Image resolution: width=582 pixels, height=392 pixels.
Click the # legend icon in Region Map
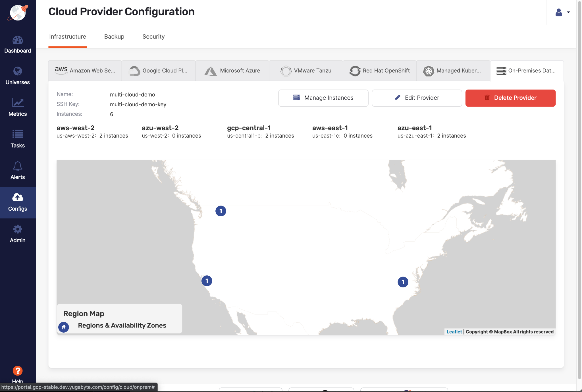tap(64, 327)
